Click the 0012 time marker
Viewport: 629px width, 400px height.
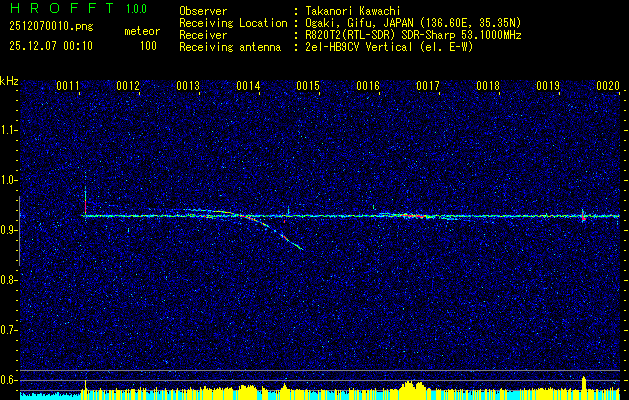[128, 86]
